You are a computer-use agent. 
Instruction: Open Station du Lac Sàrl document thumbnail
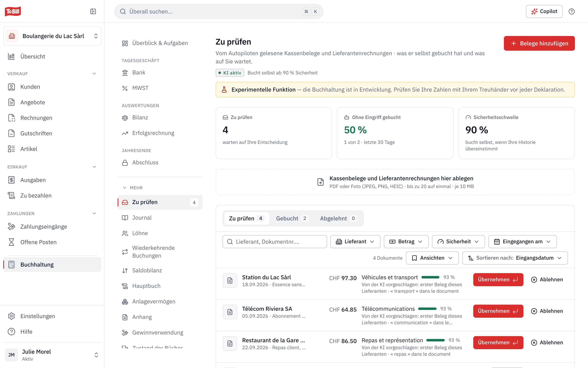[x=230, y=280]
